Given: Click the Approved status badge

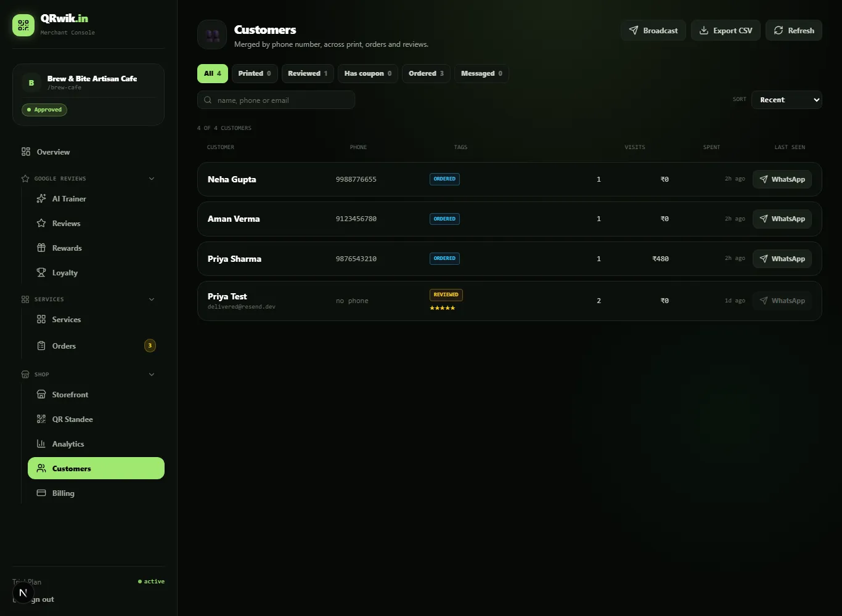Looking at the screenshot, I should click(44, 110).
